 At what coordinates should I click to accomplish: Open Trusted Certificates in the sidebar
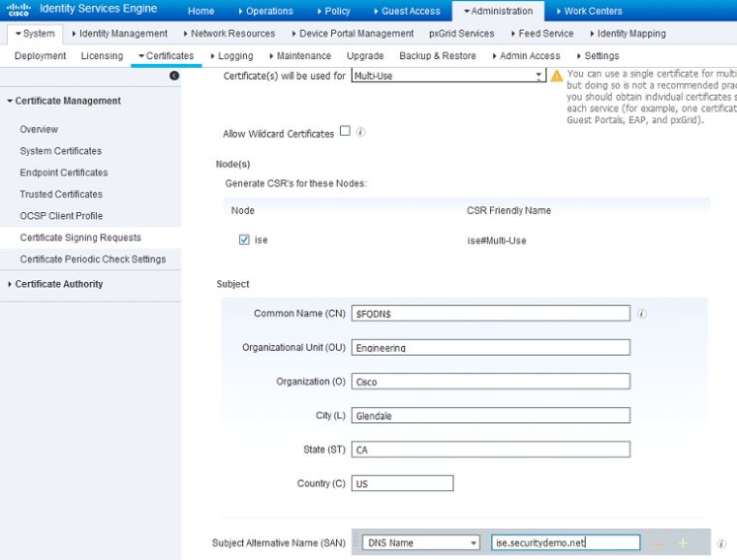61,194
